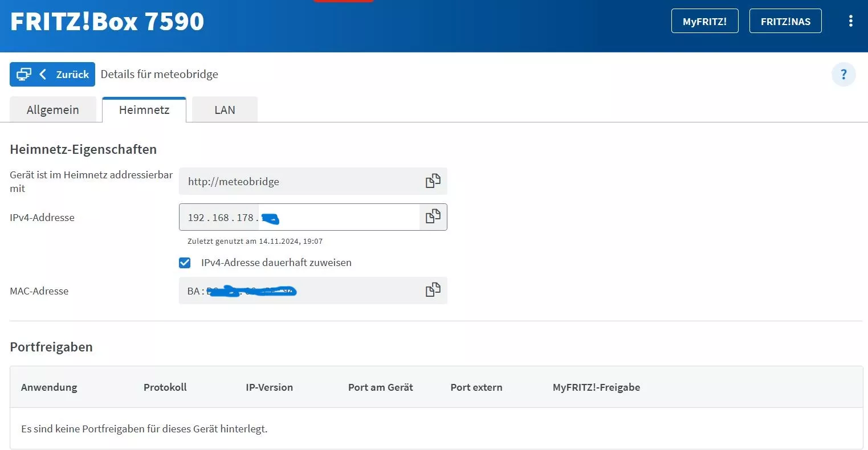868x450 pixels.
Task: Click the FRITZ!Box 7590 logo title
Action: click(x=107, y=21)
